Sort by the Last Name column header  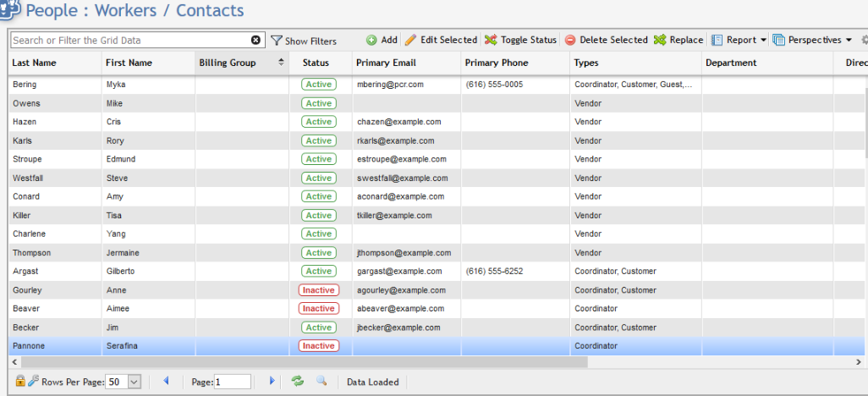click(x=34, y=63)
